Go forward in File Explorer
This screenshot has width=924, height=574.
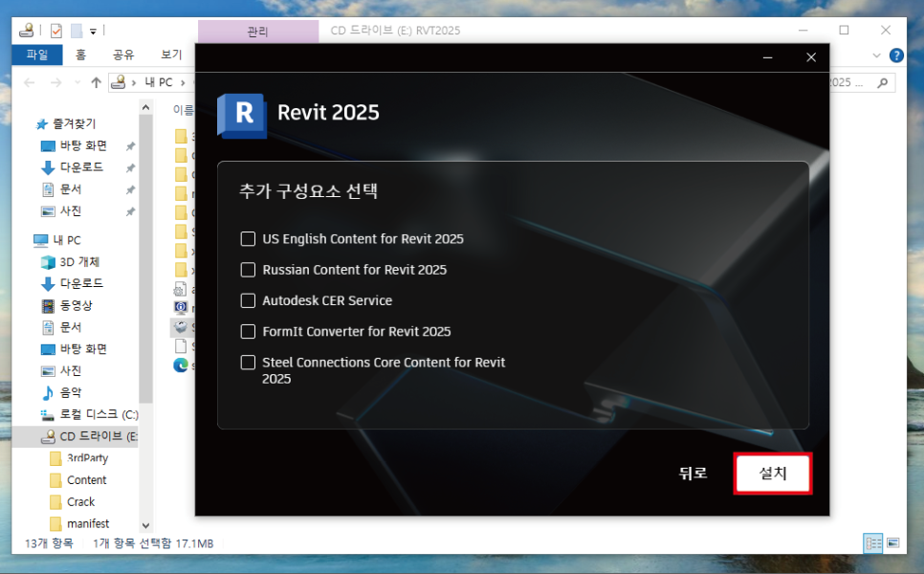point(56,82)
